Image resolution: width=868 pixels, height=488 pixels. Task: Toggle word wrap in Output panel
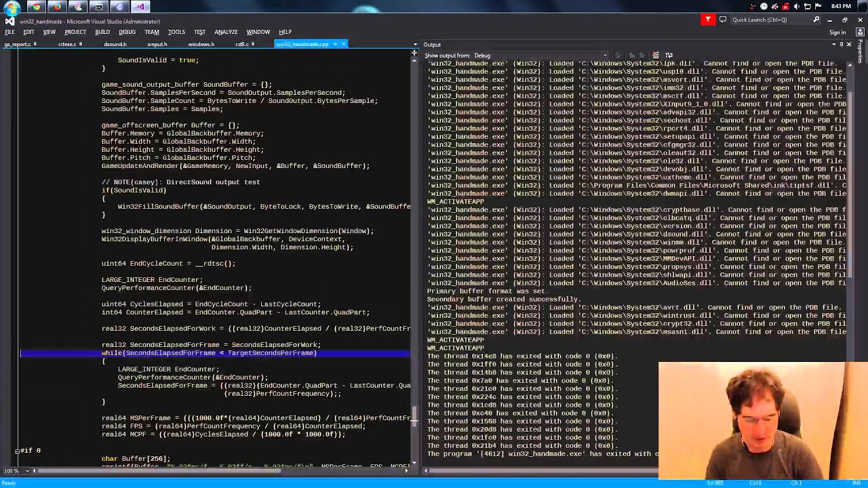[x=669, y=56]
